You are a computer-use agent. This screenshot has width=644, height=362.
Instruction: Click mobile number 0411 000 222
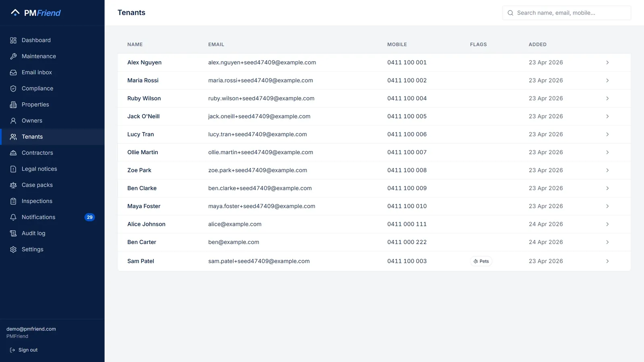pos(407,242)
